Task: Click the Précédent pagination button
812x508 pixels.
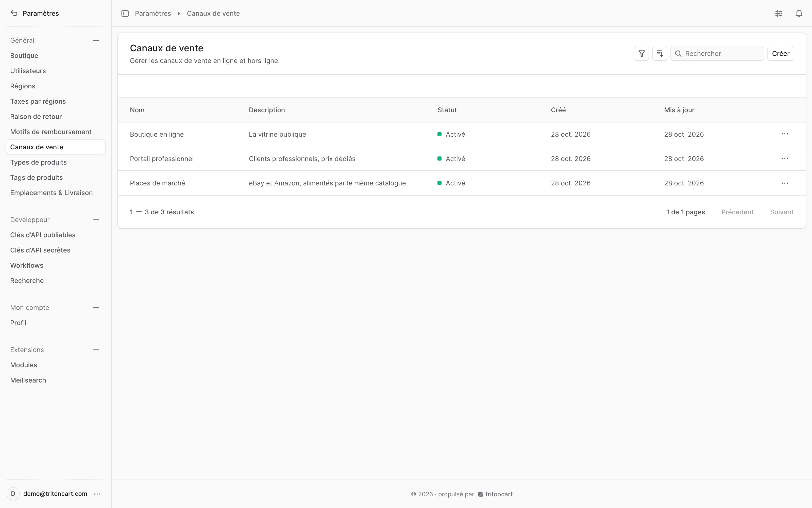Action: pos(737,212)
